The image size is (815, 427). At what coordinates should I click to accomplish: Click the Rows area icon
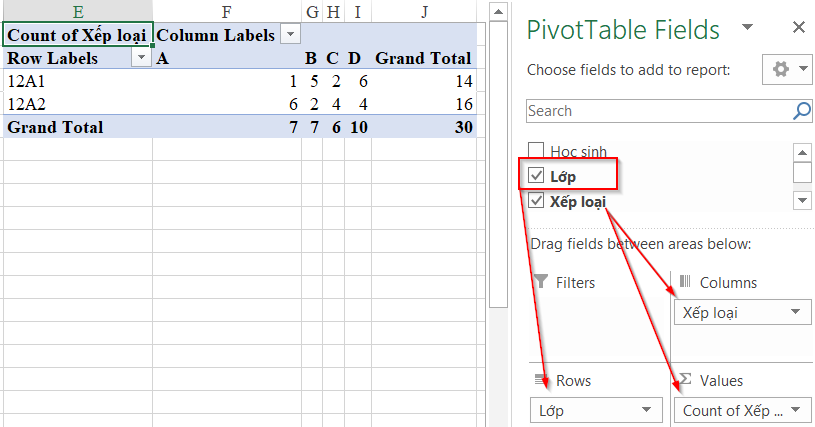coord(542,380)
